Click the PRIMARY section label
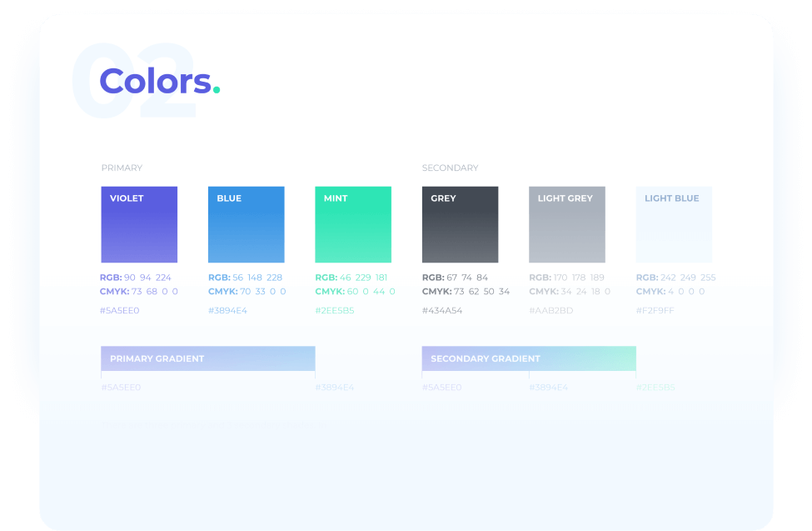812x531 pixels. tap(122, 168)
